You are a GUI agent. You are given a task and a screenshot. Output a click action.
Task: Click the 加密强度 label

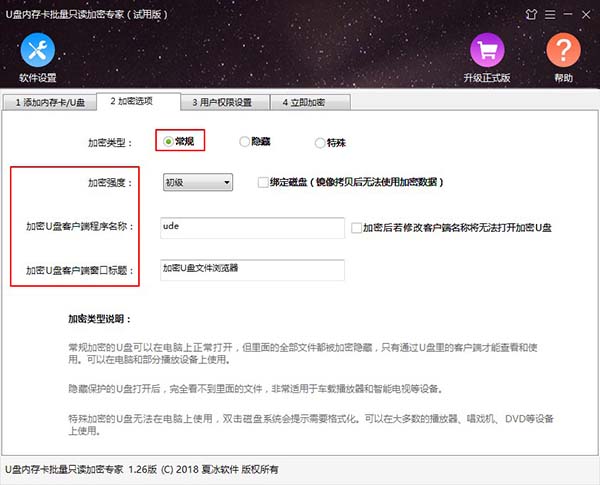(x=110, y=183)
